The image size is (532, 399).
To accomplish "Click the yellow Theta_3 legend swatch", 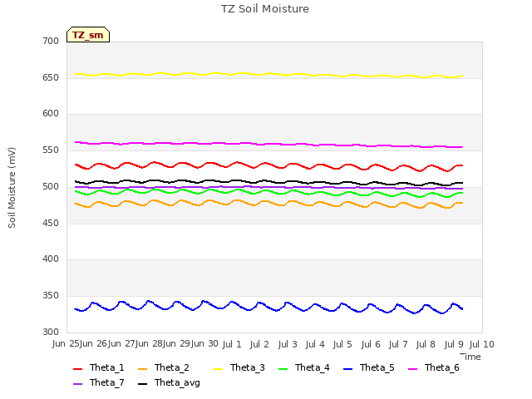I will (218, 369).
